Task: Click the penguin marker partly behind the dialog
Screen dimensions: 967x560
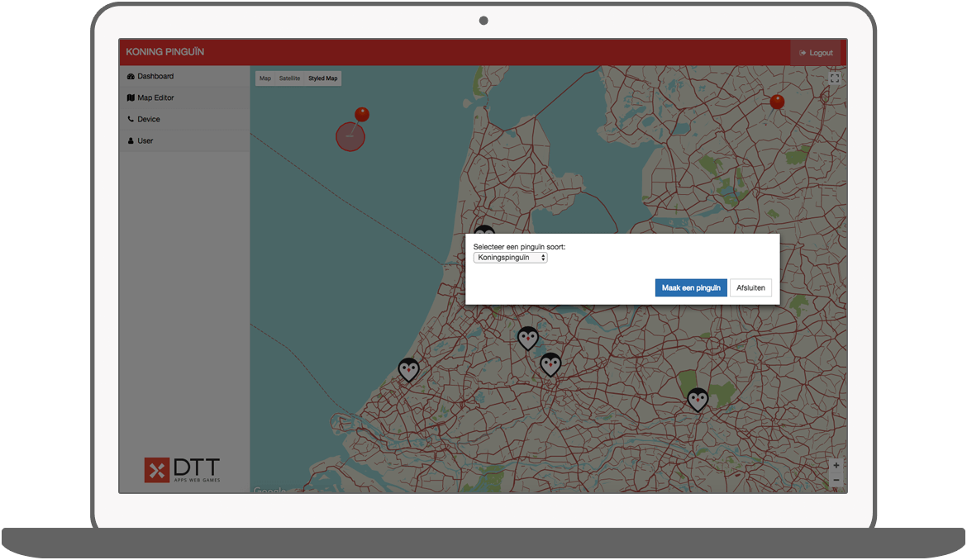Action: (484, 230)
